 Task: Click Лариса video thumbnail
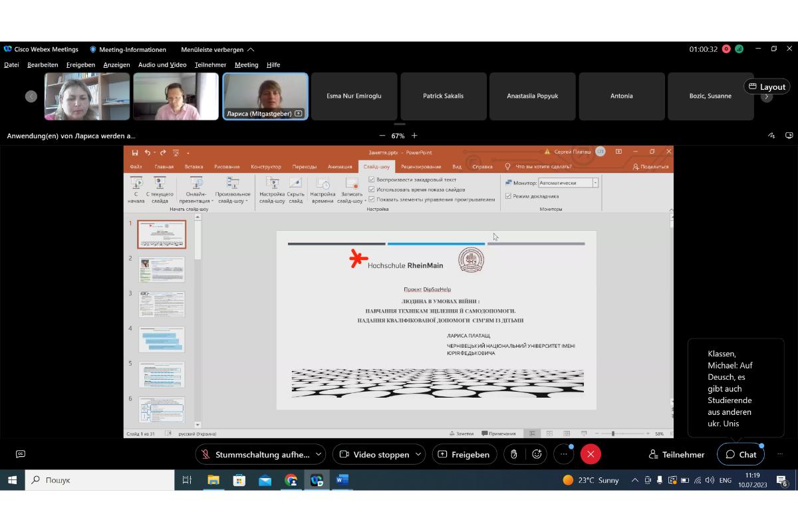coord(265,96)
